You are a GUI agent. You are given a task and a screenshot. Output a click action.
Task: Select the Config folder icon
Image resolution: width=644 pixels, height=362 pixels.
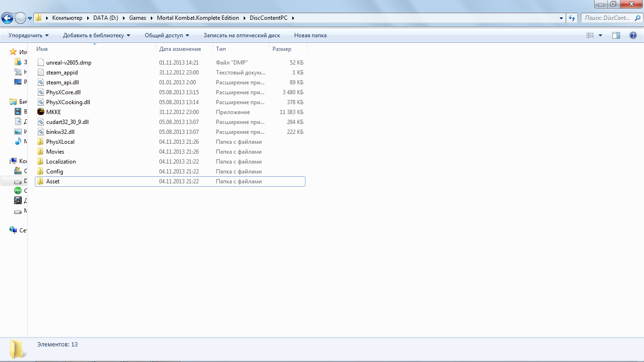(x=41, y=172)
